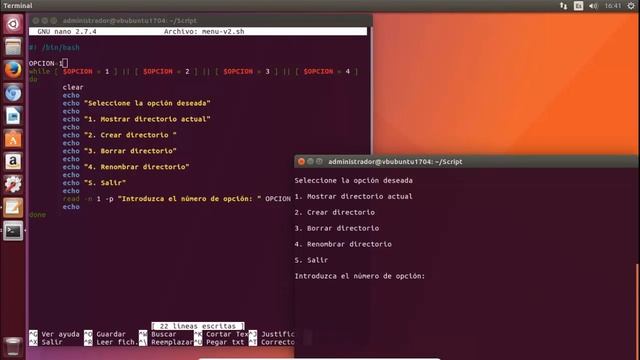640x360 pixels.
Task: Launch Chromium browser from the dock
Action: (13, 93)
